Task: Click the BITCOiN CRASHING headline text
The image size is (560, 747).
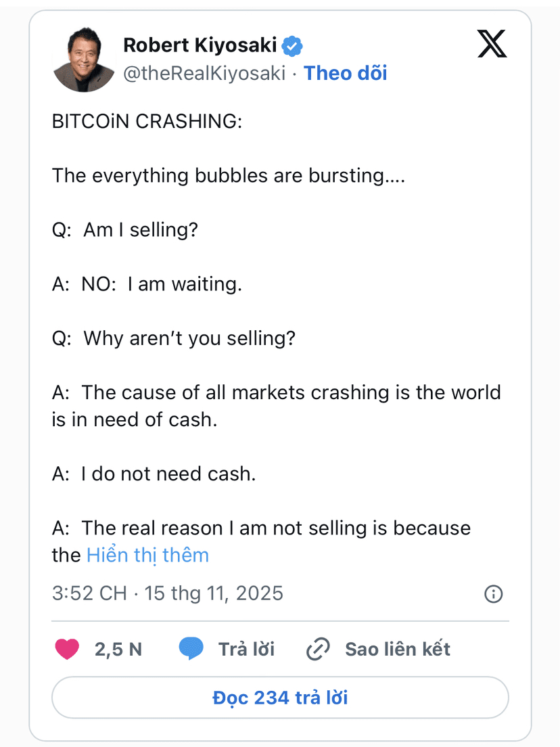Action: click(x=147, y=122)
